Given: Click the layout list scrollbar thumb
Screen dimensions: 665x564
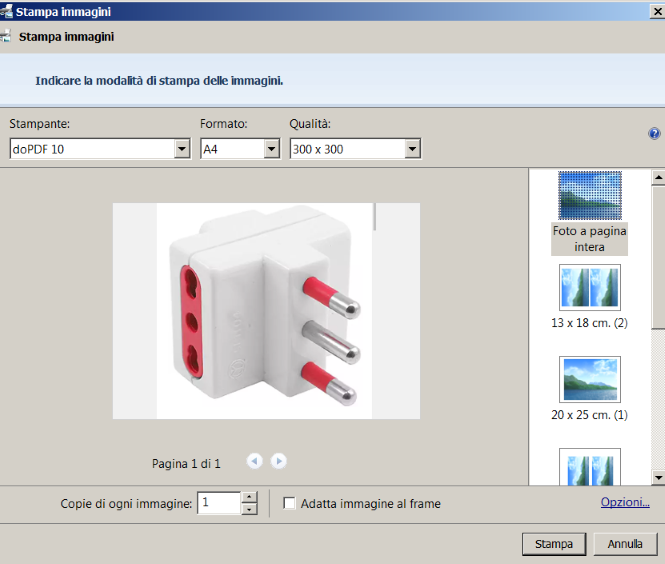Looking at the screenshot, I should pyautogui.click(x=658, y=257).
